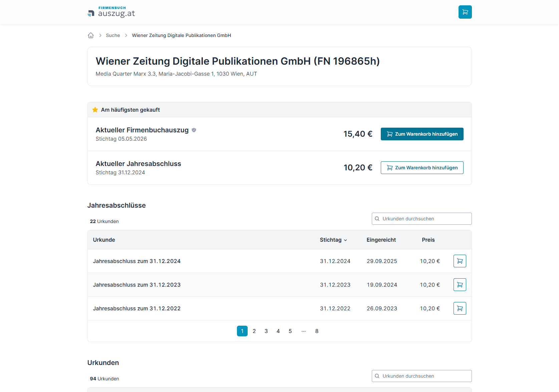Click the Stichtag 05.05.2026 text
The width and height of the screenshot is (559, 392).
121,139
